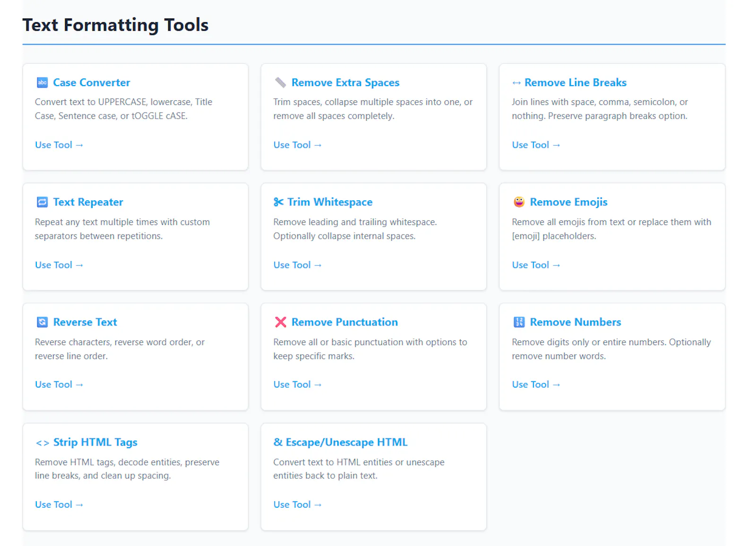Image resolution: width=756 pixels, height=546 pixels.
Task: Click the Trim Whitespace scissors icon
Action: coord(278,202)
